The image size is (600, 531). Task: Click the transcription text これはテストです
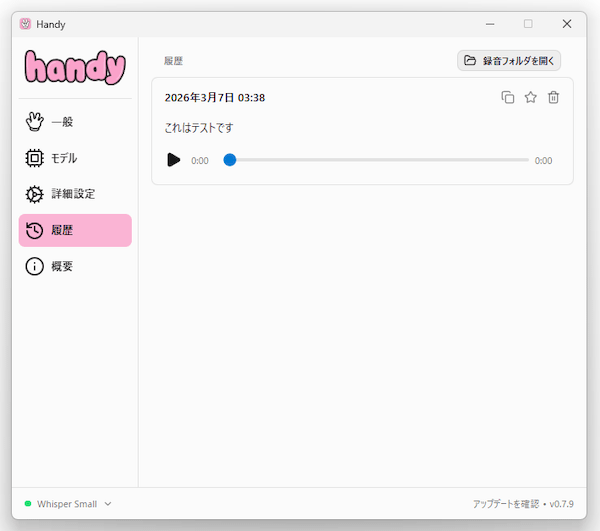coord(199,128)
